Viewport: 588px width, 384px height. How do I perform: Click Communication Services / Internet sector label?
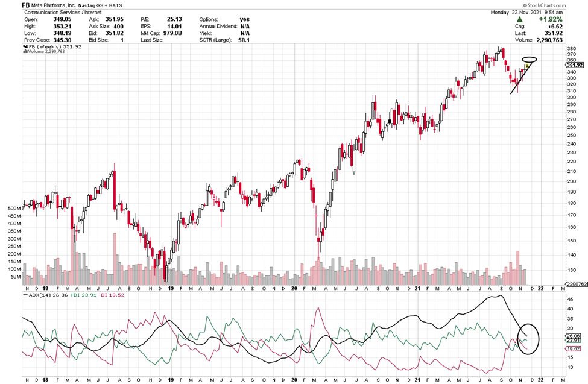tap(63, 13)
